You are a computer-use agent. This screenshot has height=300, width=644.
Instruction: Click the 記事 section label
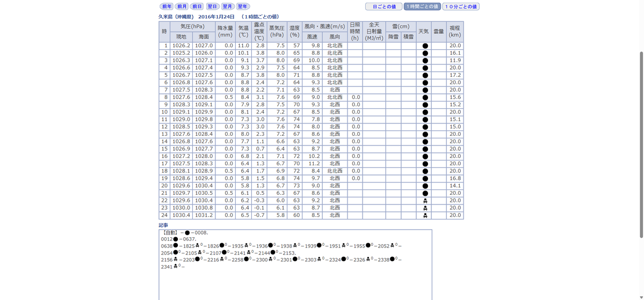[163, 226]
